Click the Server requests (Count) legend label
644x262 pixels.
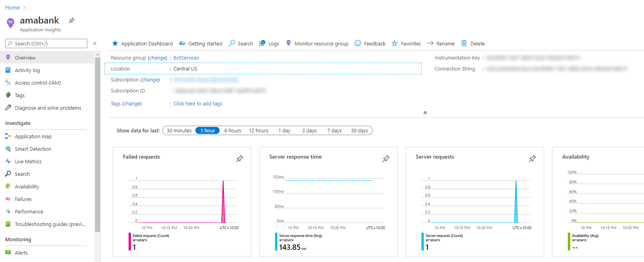(444, 236)
